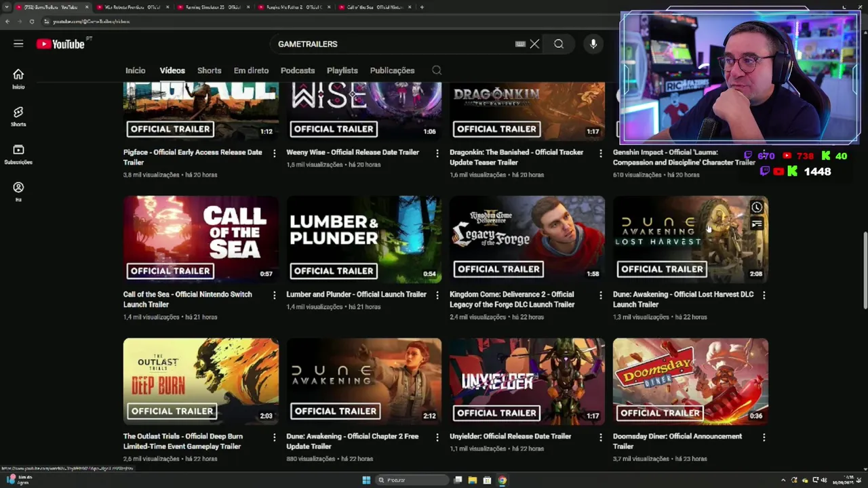
Task: Open the account page in the sidebar
Action: coord(18,192)
